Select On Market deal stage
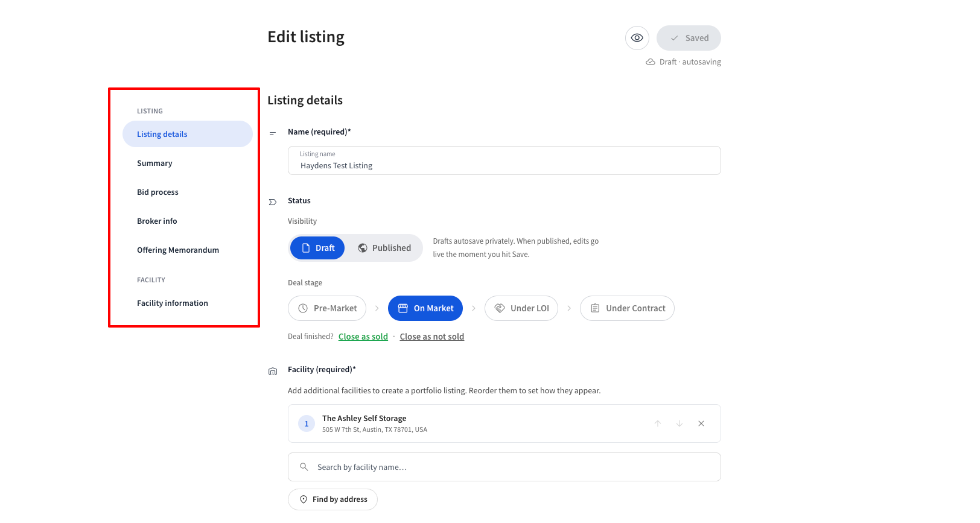The width and height of the screenshot is (980, 523). 425,308
